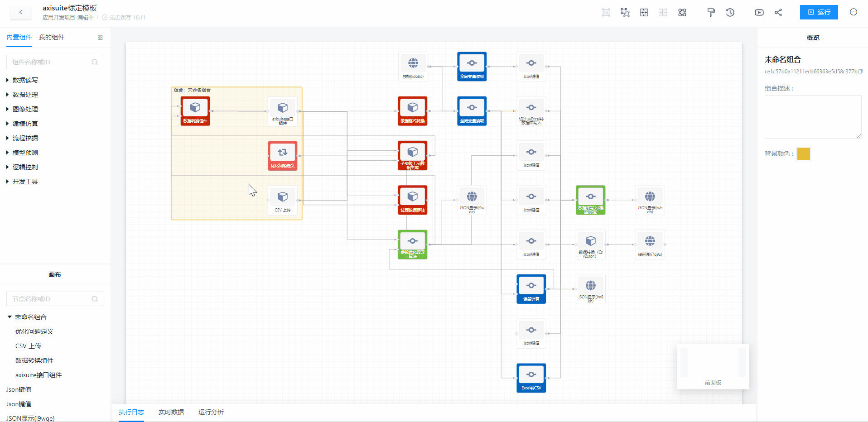Click the share icon in toolbar

(778, 13)
